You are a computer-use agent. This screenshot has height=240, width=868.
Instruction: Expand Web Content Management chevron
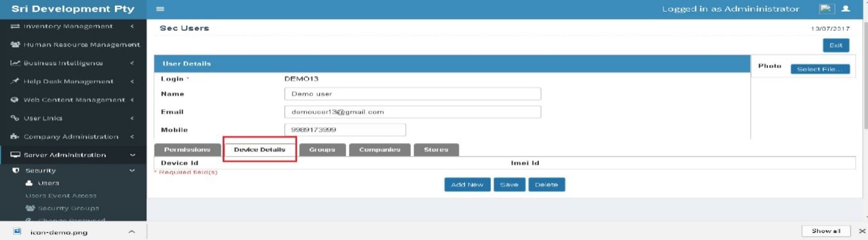pos(132,100)
